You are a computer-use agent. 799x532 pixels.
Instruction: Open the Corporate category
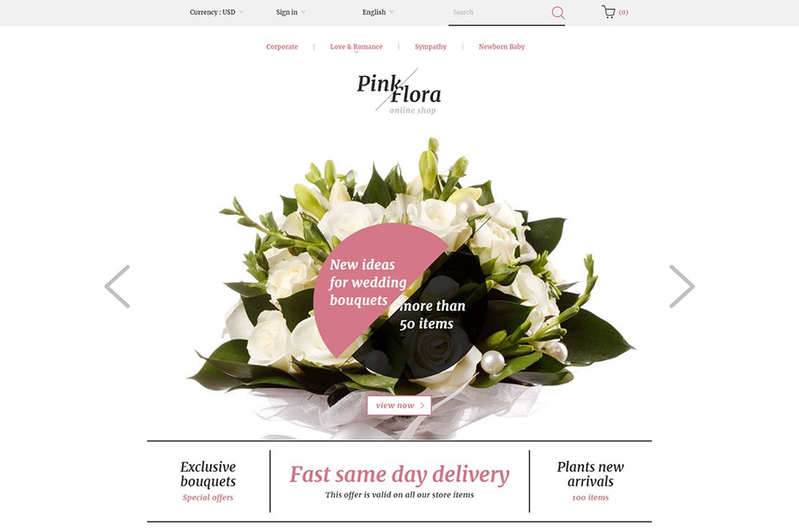(282, 46)
